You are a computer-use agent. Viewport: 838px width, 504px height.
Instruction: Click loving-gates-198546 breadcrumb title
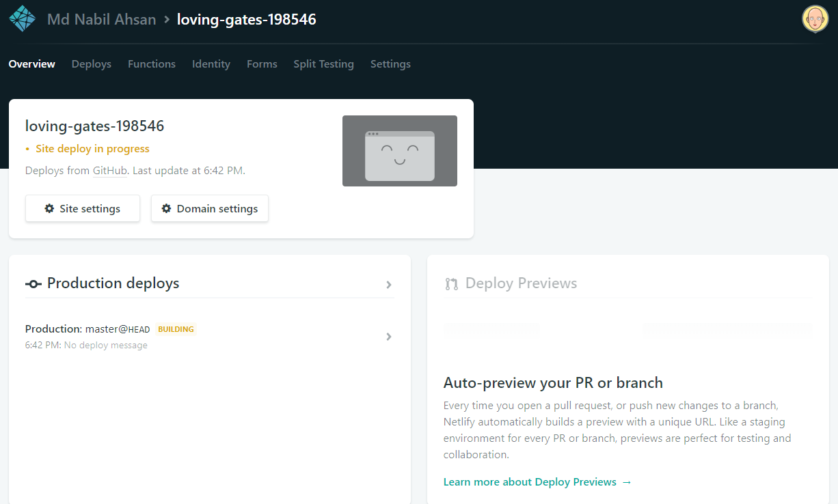pyautogui.click(x=247, y=19)
